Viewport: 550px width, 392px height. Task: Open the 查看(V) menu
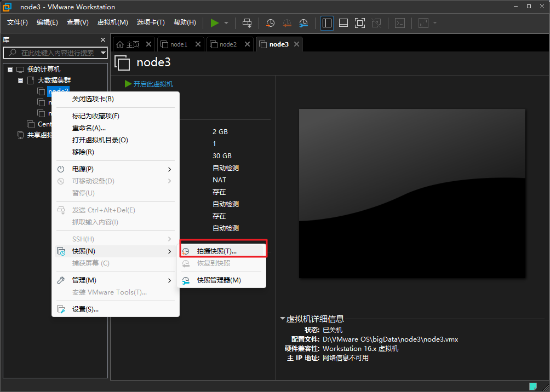(x=78, y=22)
